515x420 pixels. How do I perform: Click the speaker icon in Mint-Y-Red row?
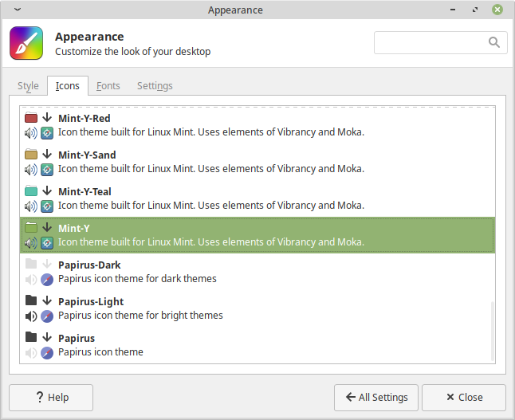click(x=31, y=133)
